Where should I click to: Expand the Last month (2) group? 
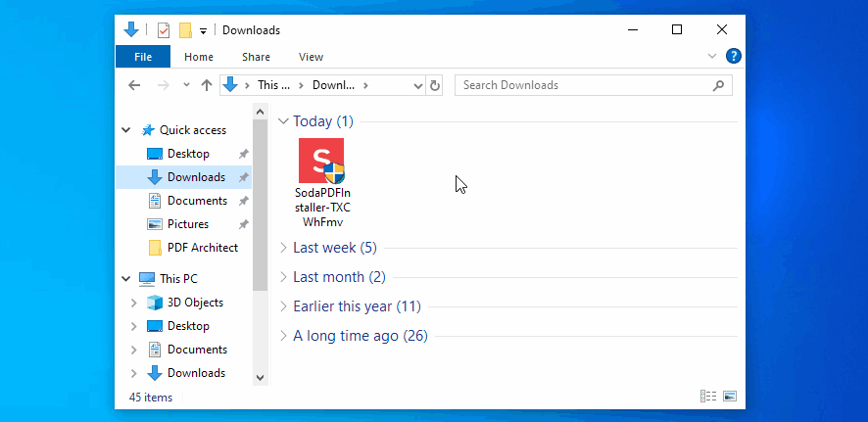283,277
